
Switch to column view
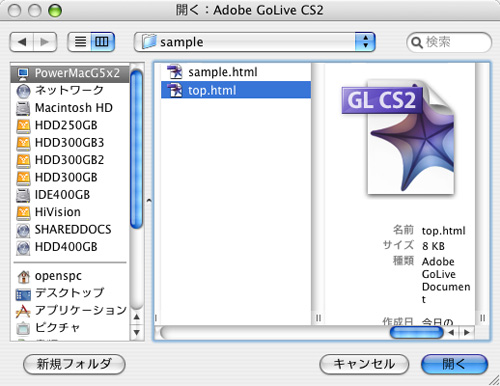click(x=103, y=42)
